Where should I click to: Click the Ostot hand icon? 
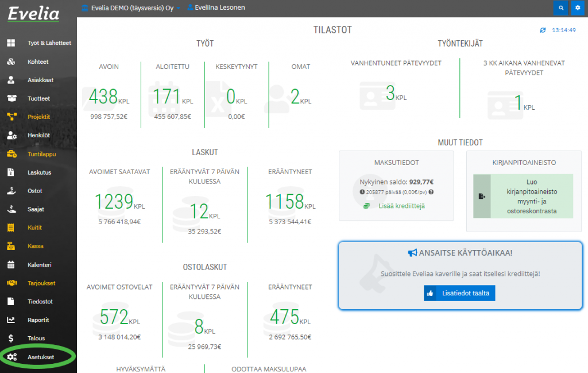coord(11,191)
